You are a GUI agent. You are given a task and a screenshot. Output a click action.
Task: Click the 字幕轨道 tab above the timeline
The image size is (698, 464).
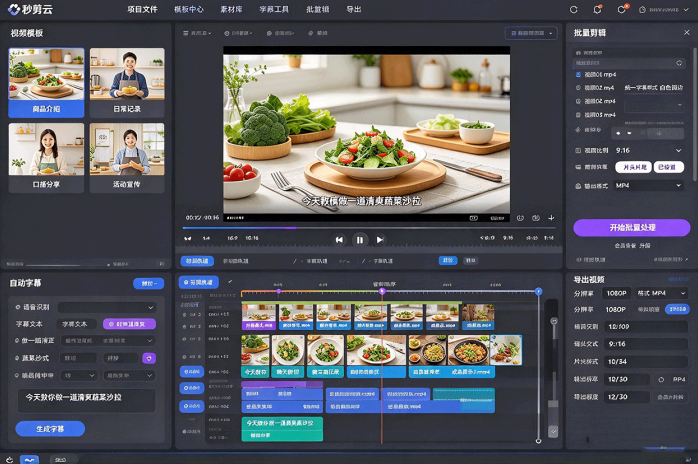[383, 261]
